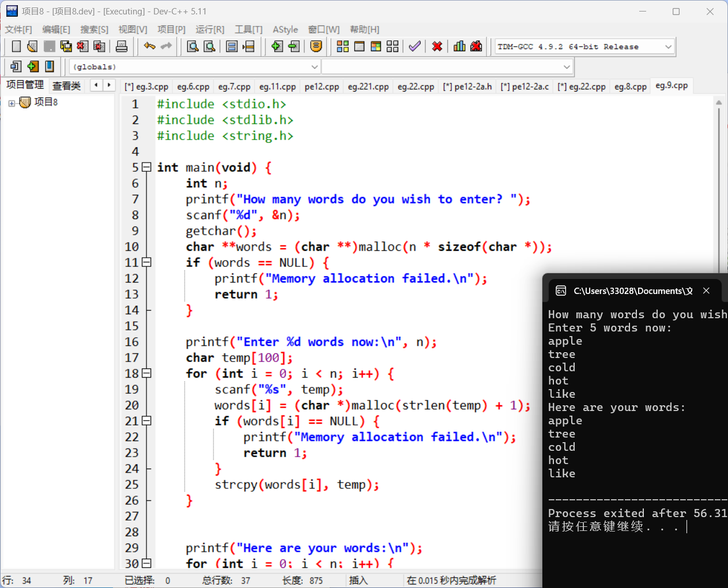728x588 pixels.
Task: Click the Run window icon
Action: tap(359, 46)
